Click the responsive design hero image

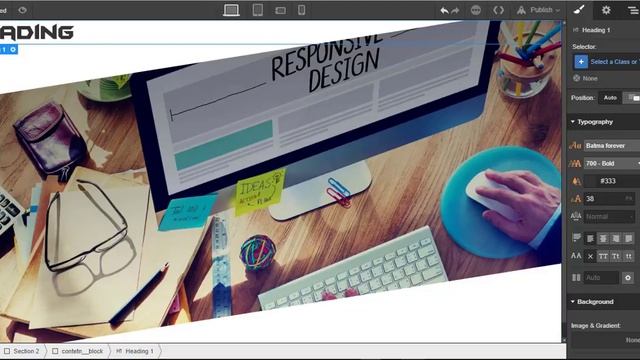pos(281,180)
